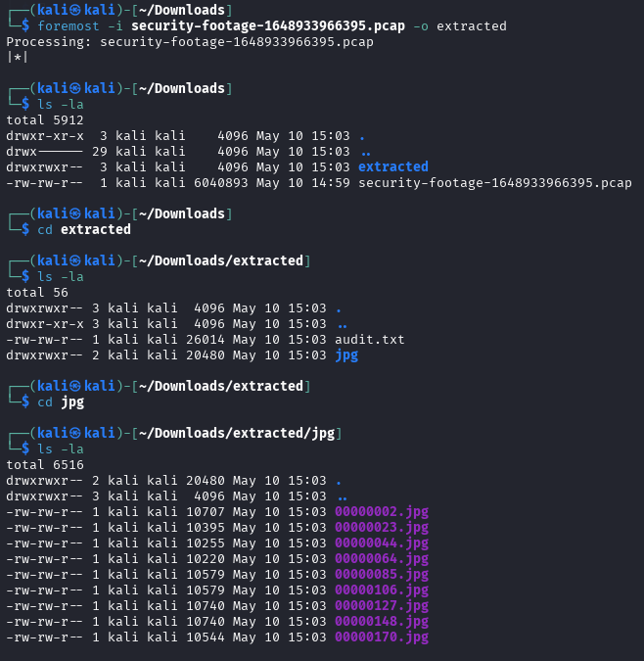Screen dimensions: 644x661
Task: Select the 00000148.jpg filename
Action: tap(382, 622)
